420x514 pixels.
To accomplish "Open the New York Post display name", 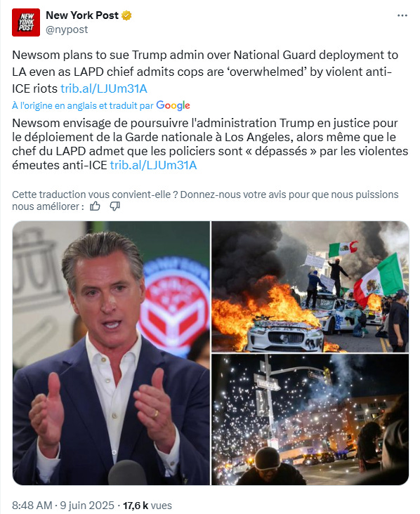I will [82, 15].
